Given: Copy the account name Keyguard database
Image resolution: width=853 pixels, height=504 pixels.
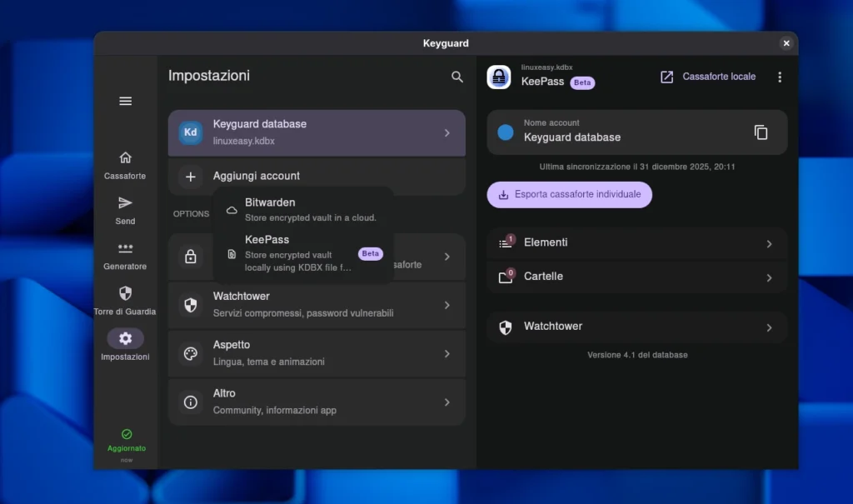Looking at the screenshot, I should [760, 132].
